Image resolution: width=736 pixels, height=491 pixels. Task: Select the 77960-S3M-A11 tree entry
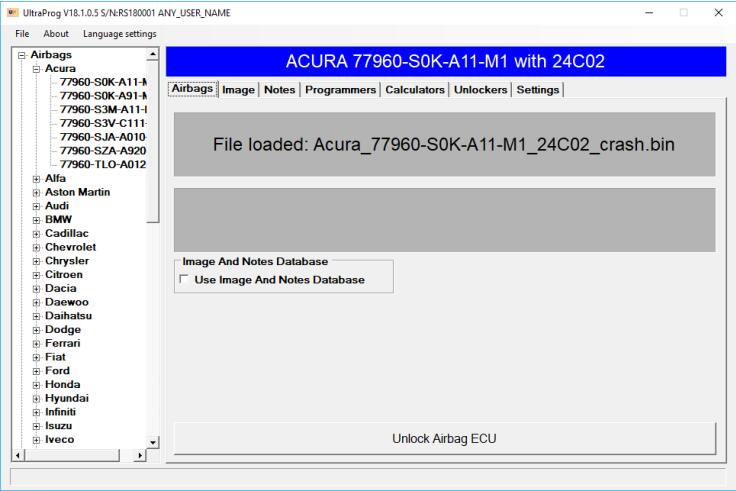pyautogui.click(x=103, y=109)
